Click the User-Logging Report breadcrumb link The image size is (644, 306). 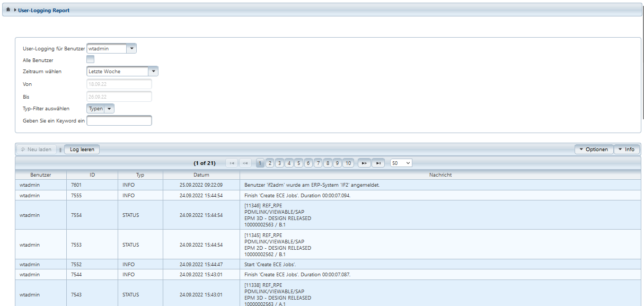(x=43, y=10)
